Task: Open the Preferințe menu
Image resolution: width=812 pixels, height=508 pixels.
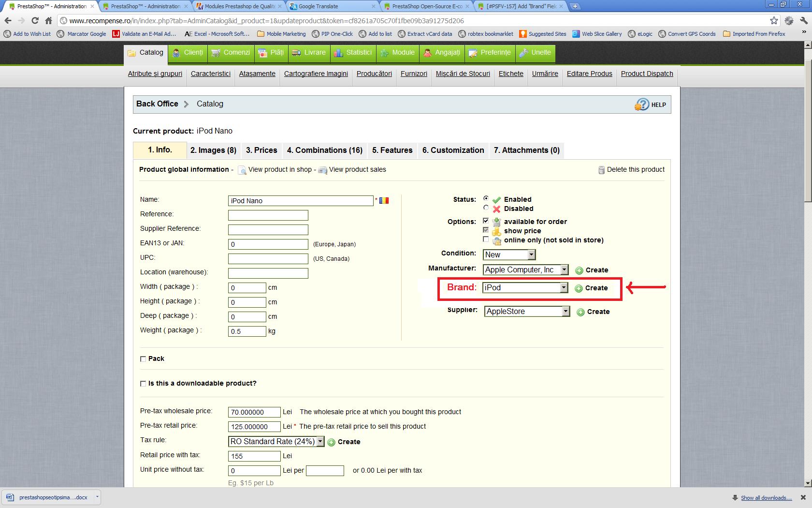Action: tap(490, 53)
